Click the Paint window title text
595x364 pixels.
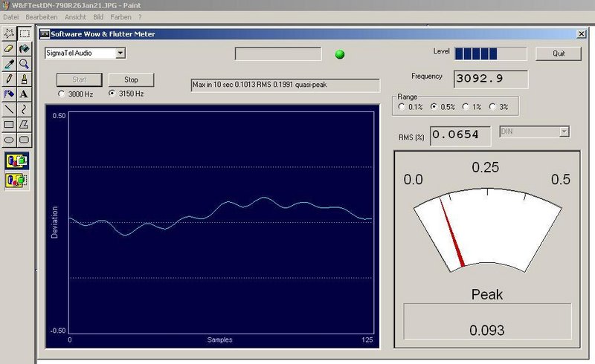tap(77, 5)
